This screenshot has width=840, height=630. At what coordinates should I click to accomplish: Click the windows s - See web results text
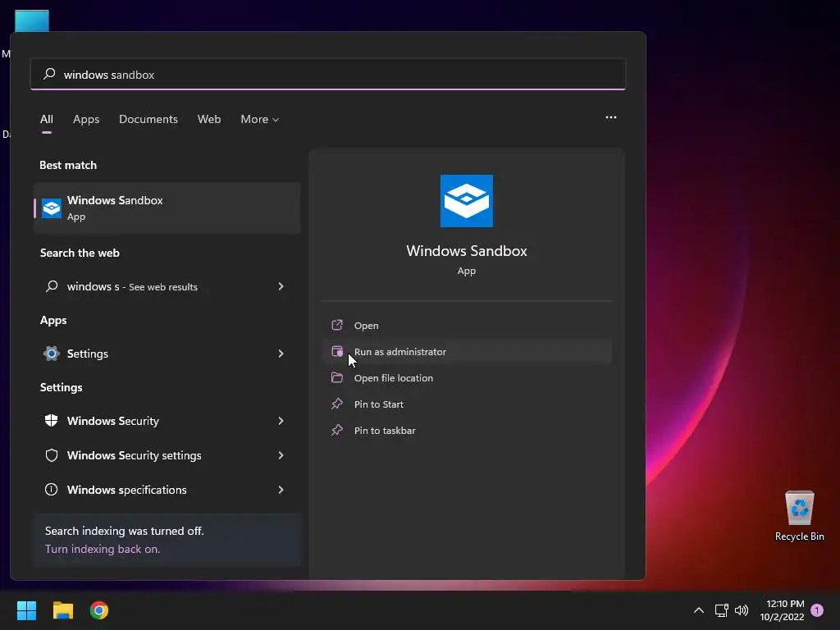[132, 286]
